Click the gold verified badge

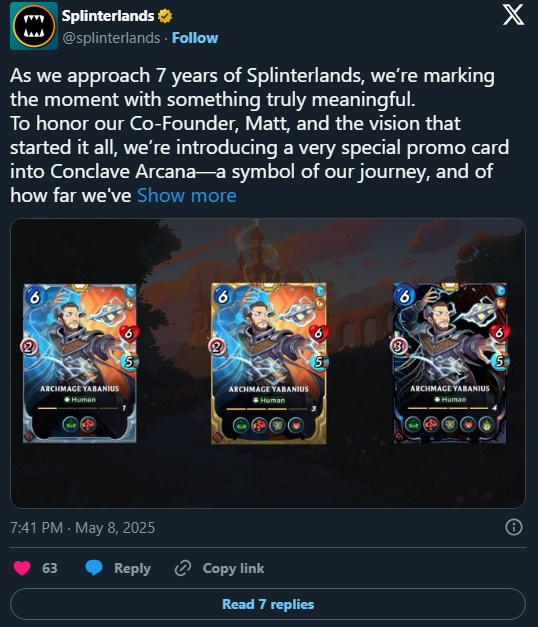pyautogui.click(x=165, y=16)
